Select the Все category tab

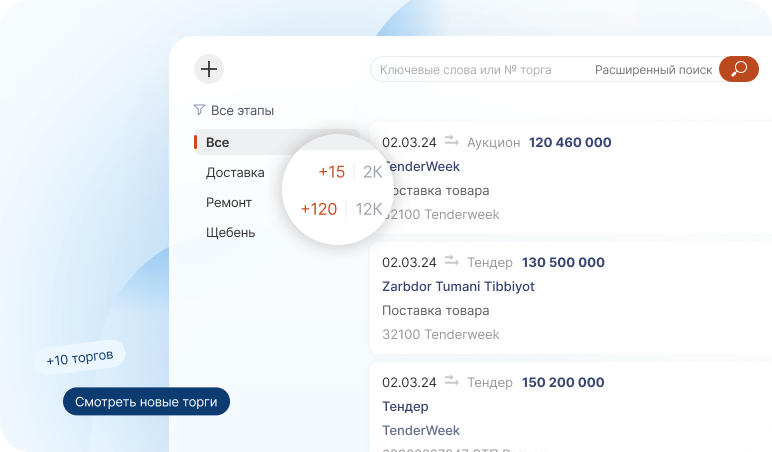[x=218, y=143]
